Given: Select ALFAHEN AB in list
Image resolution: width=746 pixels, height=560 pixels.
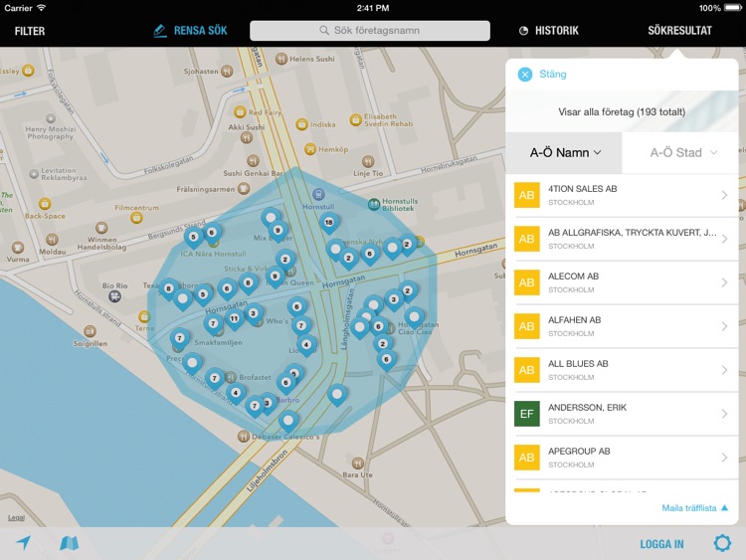Looking at the screenshot, I should (x=622, y=326).
